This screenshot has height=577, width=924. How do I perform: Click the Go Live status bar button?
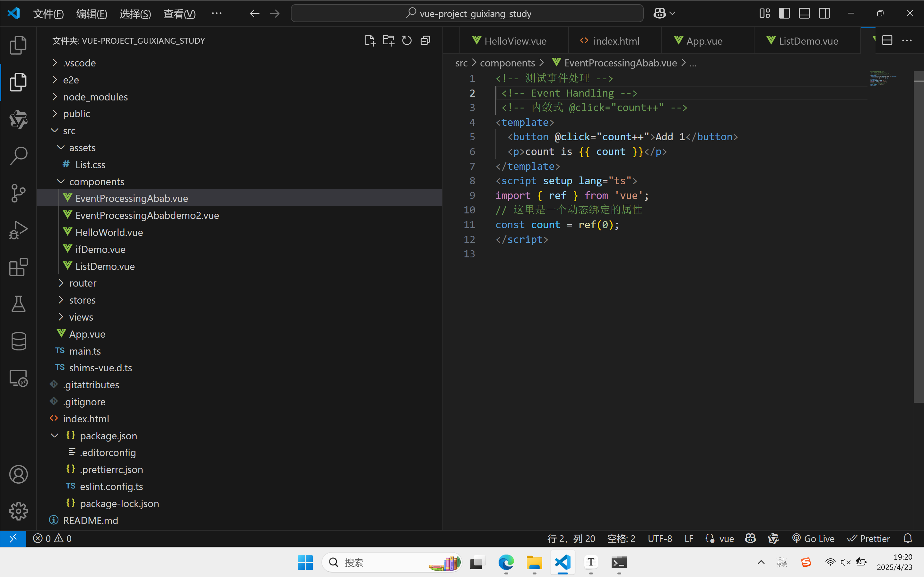coord(813,538)
